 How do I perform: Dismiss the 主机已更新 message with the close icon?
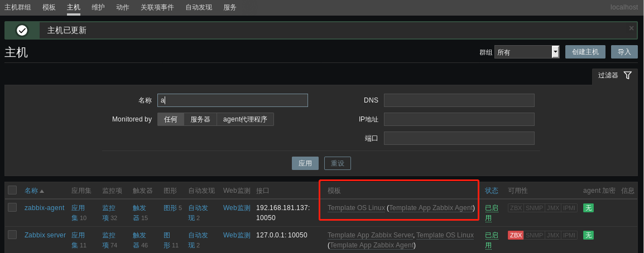tap(631, 28)
